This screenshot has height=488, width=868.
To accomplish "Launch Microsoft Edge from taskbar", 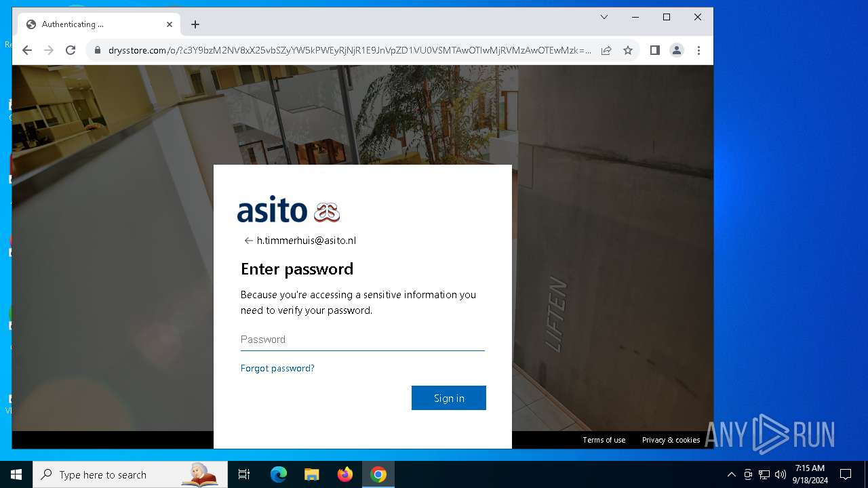I will 279,474.
